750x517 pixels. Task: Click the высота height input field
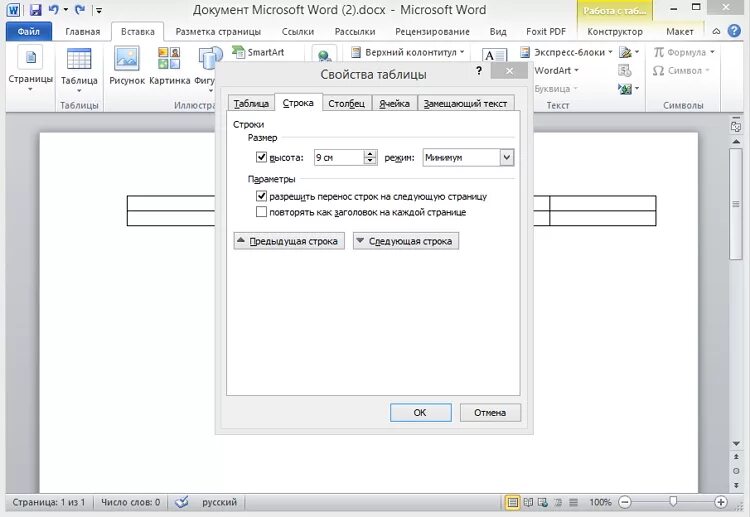339,157
